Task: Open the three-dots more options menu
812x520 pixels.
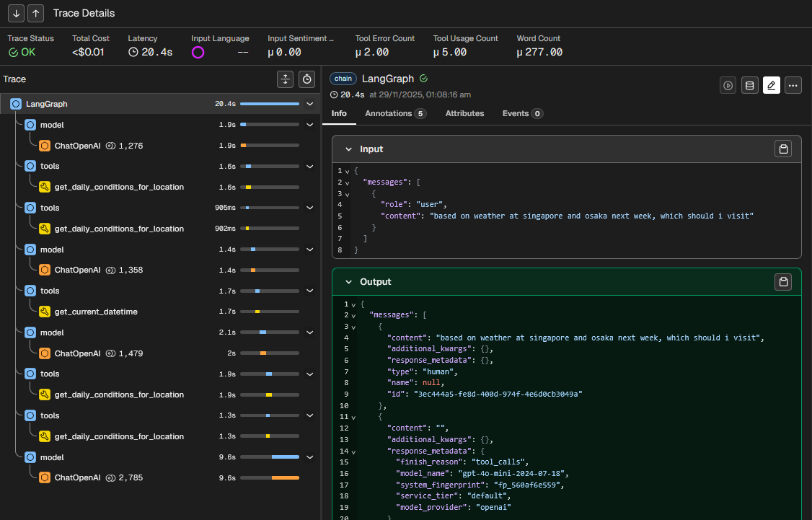Action: (793, 86)
